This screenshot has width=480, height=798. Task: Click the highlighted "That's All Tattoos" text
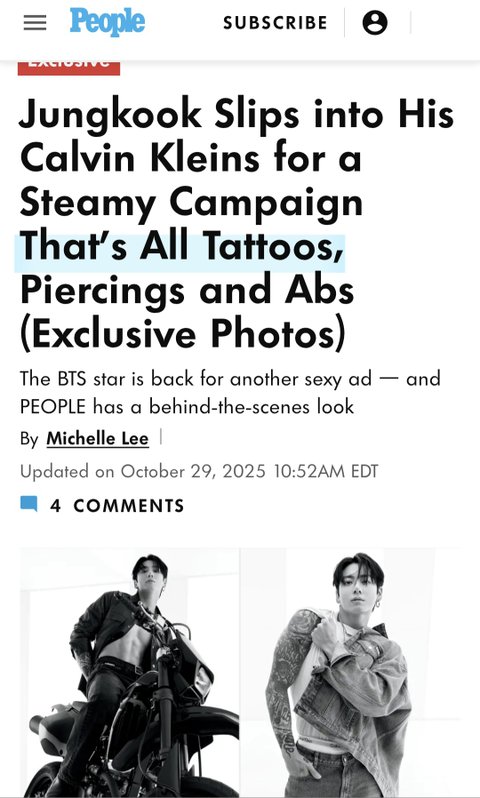(181, 246)
